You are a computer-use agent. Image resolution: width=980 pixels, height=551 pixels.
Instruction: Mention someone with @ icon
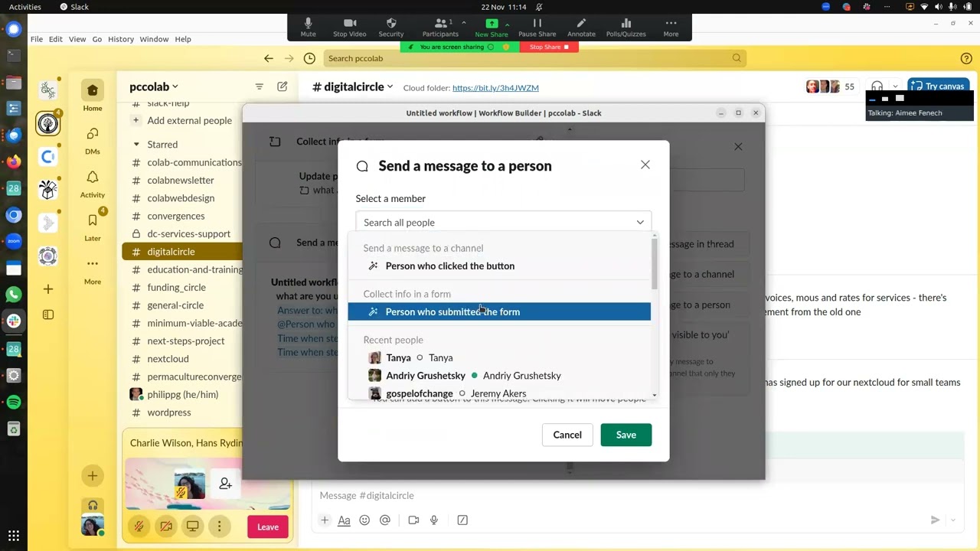pos(385,520)
